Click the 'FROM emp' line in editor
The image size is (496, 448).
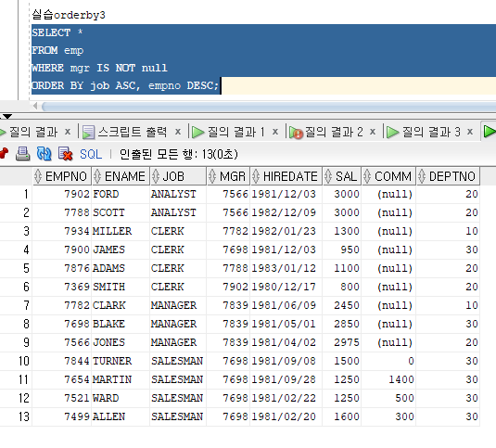[57, 50]
